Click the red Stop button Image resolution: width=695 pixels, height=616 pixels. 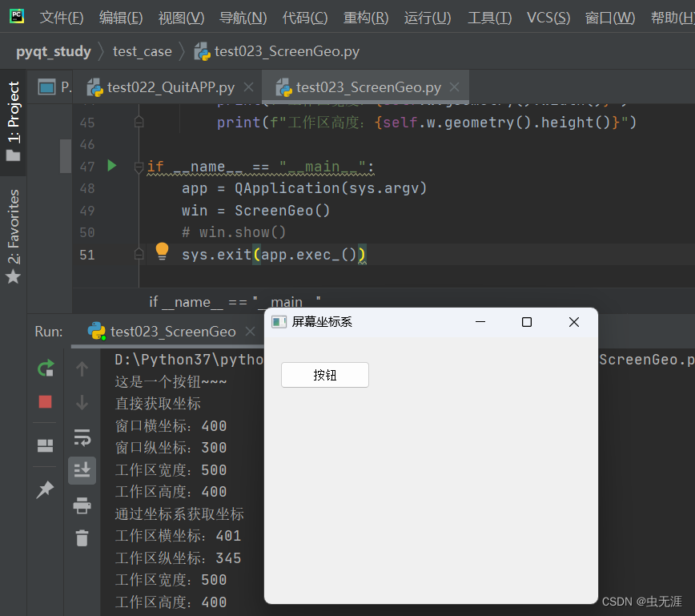pos(45,402)
